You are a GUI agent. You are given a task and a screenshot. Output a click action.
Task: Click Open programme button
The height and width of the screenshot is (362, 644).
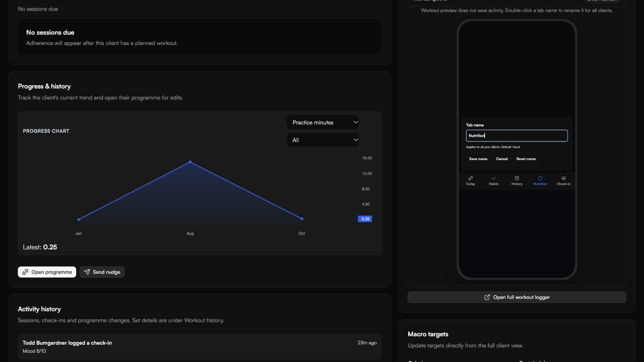tap(47, 272)
